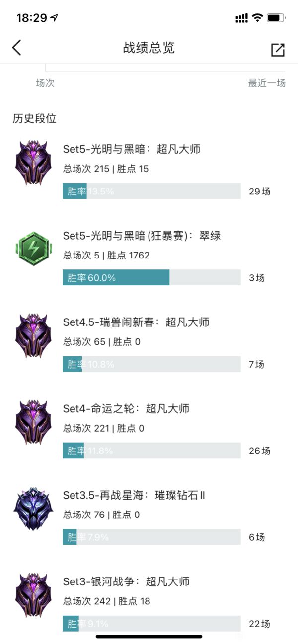Tap the green 狂暴赛 翠绿 lightning emblem

click(x=33, y=249)
